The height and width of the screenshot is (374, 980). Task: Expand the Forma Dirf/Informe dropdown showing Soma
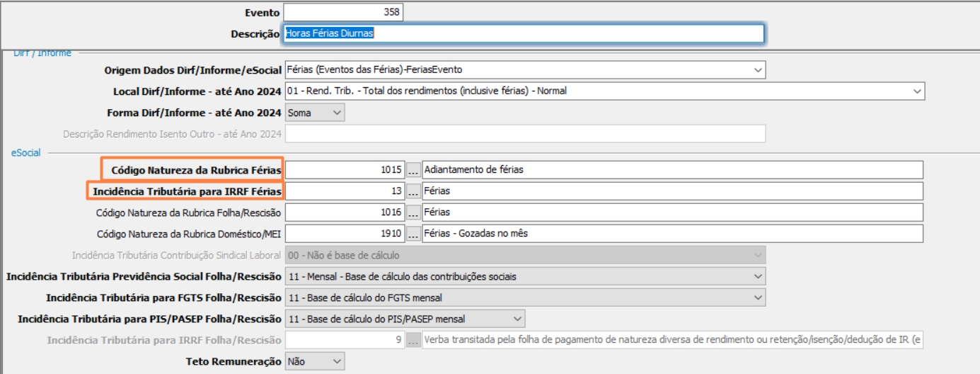pyautogui.click(x=337, y=113)
